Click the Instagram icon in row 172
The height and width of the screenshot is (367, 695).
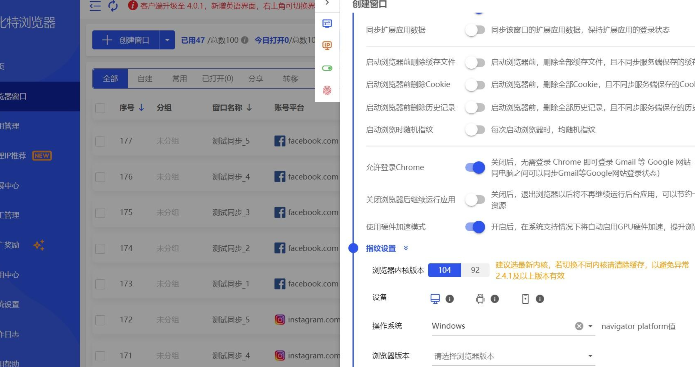[280, 319]
